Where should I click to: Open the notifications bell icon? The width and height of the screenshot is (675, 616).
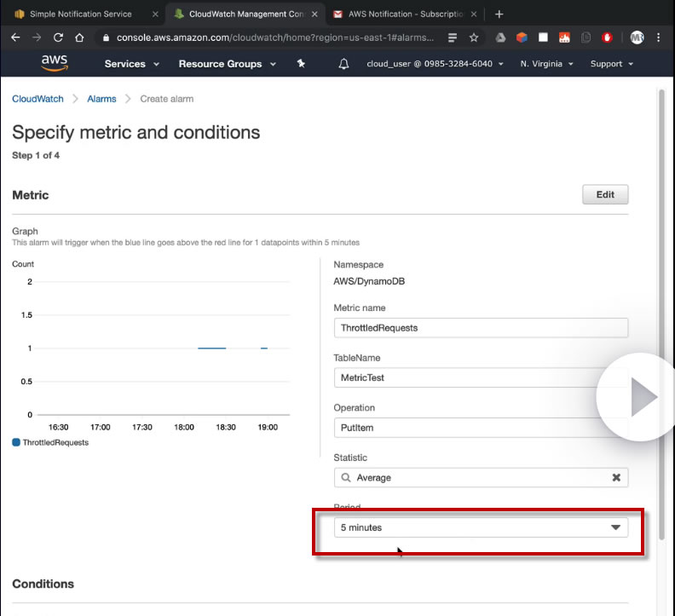344,64
